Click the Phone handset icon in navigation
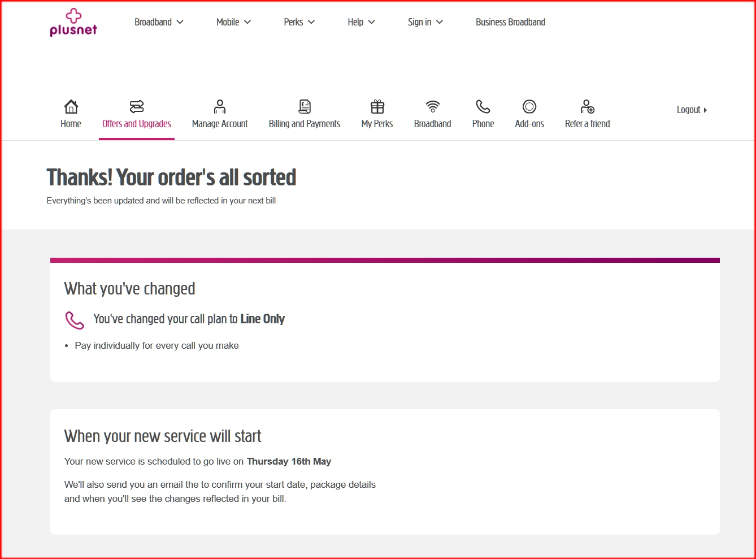 [x=483, y=106]
